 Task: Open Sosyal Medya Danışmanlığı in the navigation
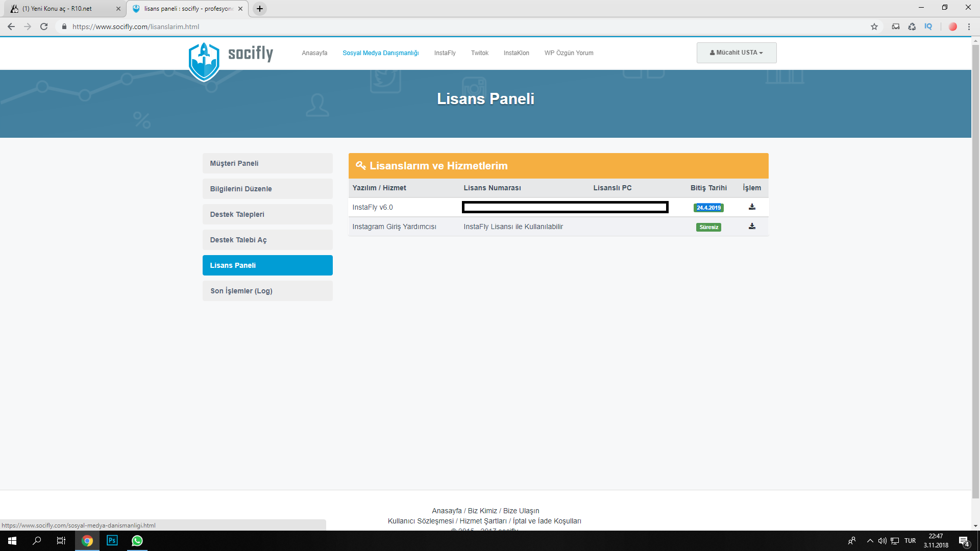381,53
